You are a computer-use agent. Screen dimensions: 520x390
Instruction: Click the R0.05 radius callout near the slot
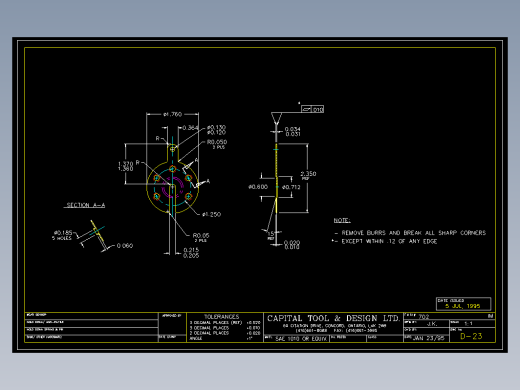(x=201, y=235)
